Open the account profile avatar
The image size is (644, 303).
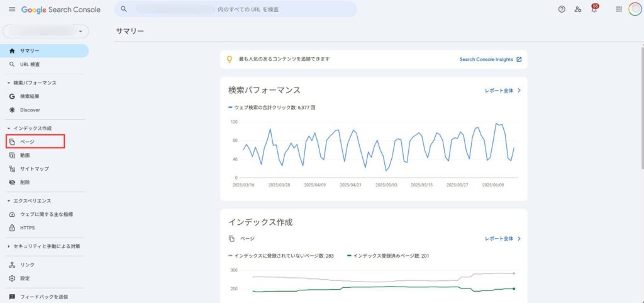(x=635, y=9)
